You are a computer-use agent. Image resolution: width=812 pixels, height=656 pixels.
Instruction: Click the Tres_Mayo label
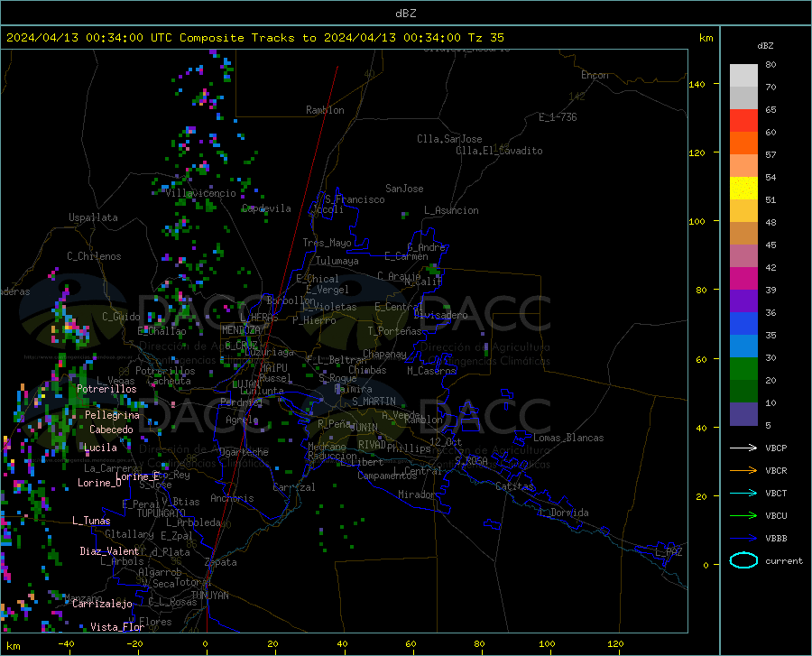pyautogui.click(x=327, y=243)
